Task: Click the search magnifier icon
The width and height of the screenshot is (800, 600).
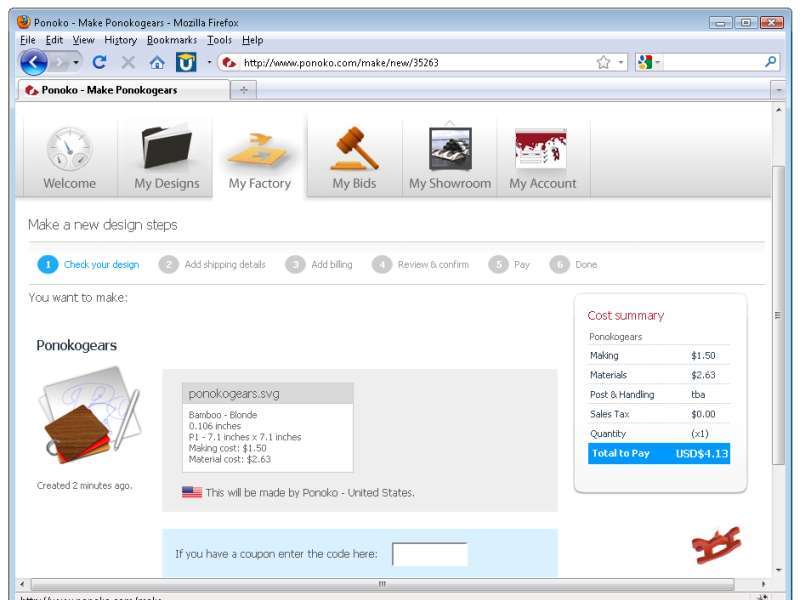Action: click(771, 62)
